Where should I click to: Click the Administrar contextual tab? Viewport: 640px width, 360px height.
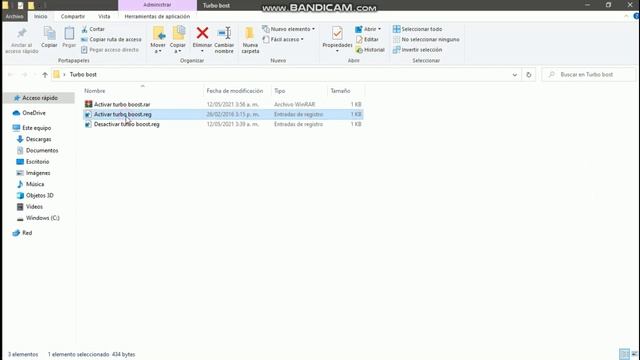157,5
